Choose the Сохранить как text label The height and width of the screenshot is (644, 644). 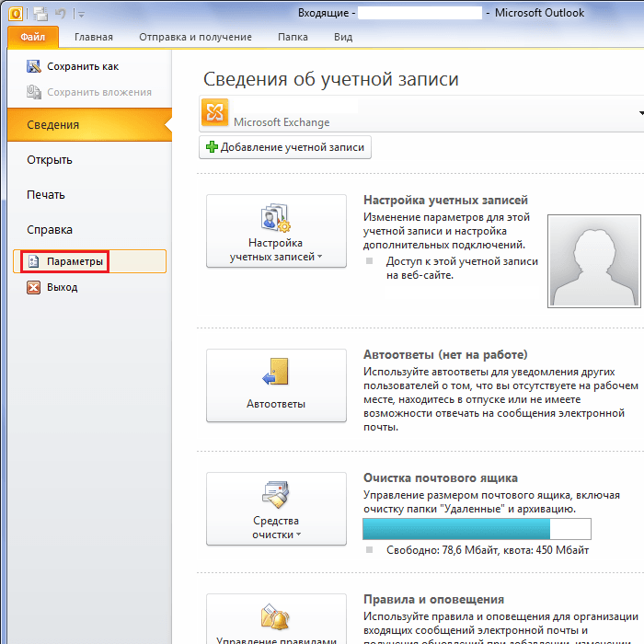point(83,66)
